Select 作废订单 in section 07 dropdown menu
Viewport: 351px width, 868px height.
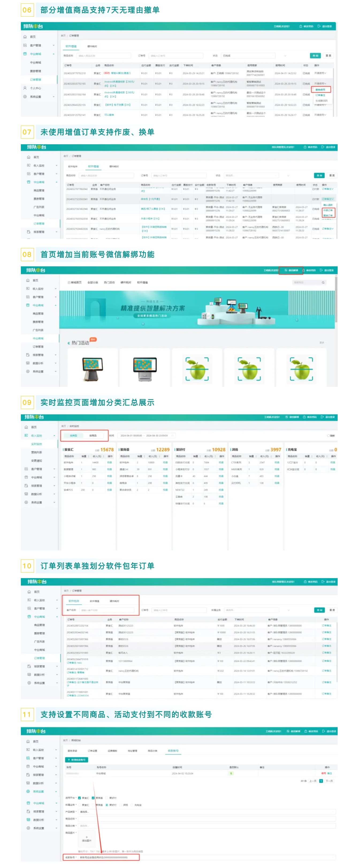(x=328, y=210)
